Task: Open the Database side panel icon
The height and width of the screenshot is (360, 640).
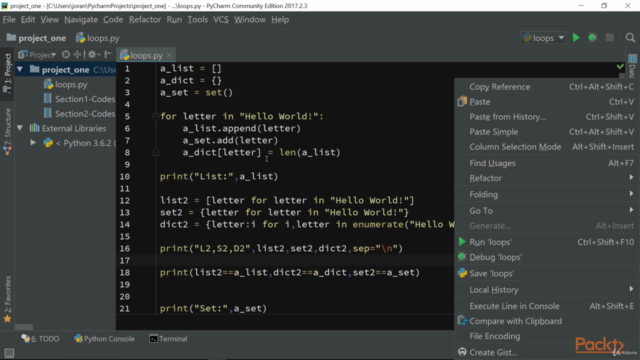Action: pyautogui.click(x=632, y=66)
